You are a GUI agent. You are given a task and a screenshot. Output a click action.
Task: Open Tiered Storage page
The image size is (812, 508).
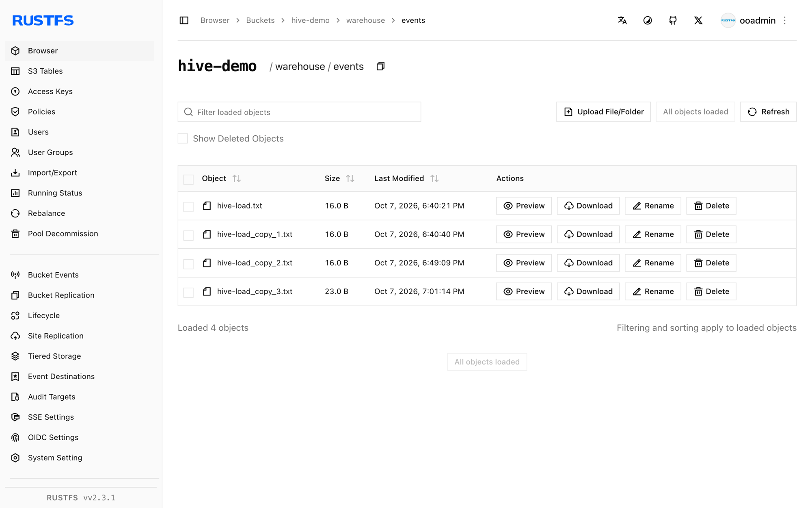coord(80,356)
